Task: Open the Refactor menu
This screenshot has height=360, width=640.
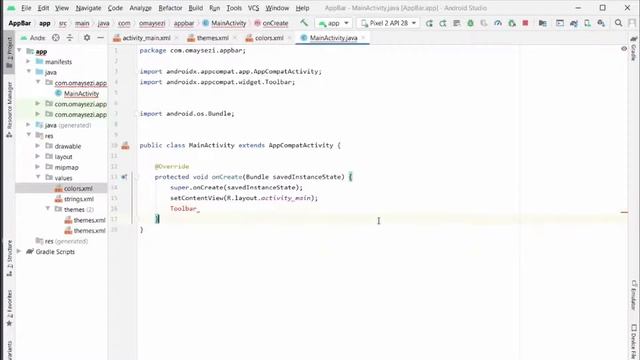Action: tap(170, 8)
